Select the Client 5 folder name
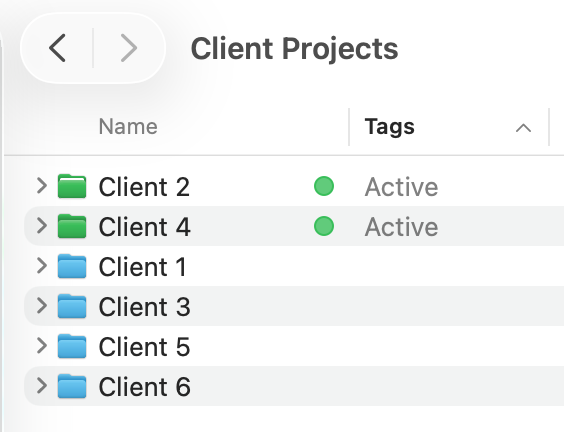 point(144,347)
